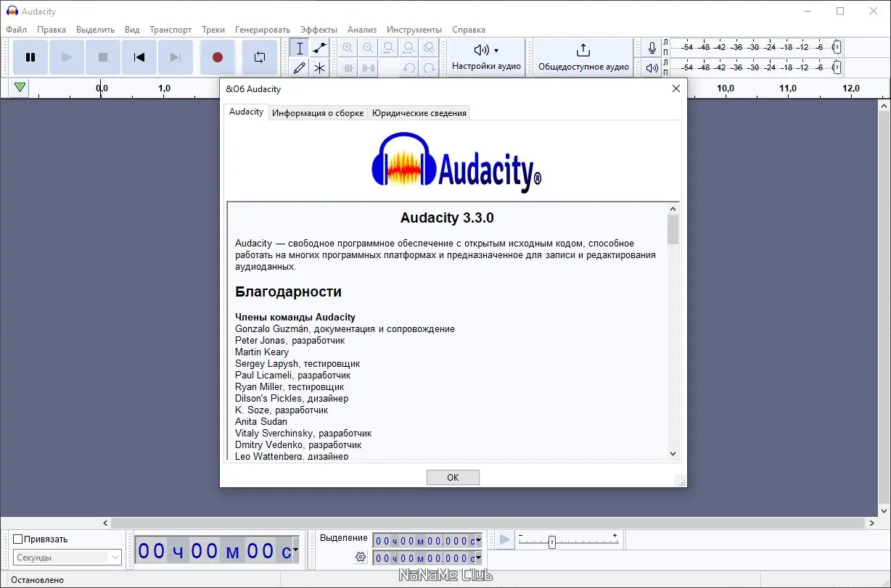
Task: Click the Redo arrow icon
Action: click(x=430, y=68)
